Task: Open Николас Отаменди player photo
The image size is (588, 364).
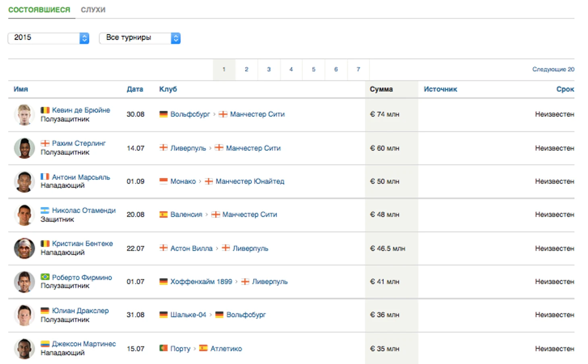Action: pyautogui.click(x=24, y=215)
